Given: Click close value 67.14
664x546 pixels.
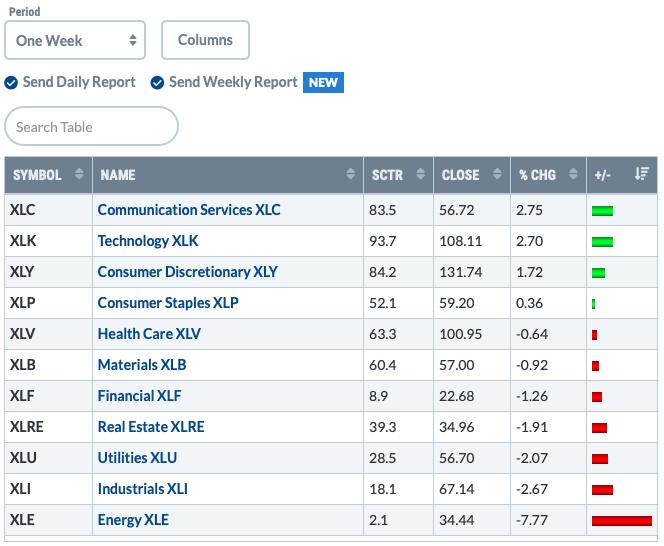Looking at the screenshot, I should click(x=456, y=489).
